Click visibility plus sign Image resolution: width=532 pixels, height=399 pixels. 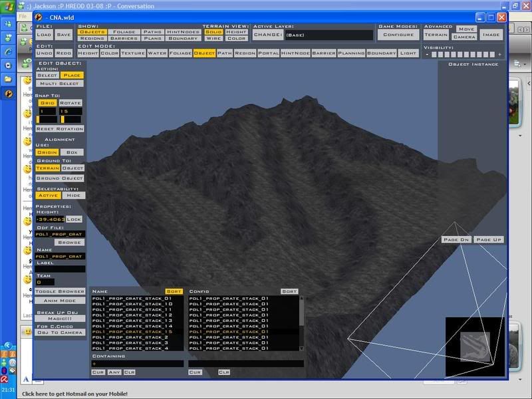pyautogui.click(x=499, y=55)
